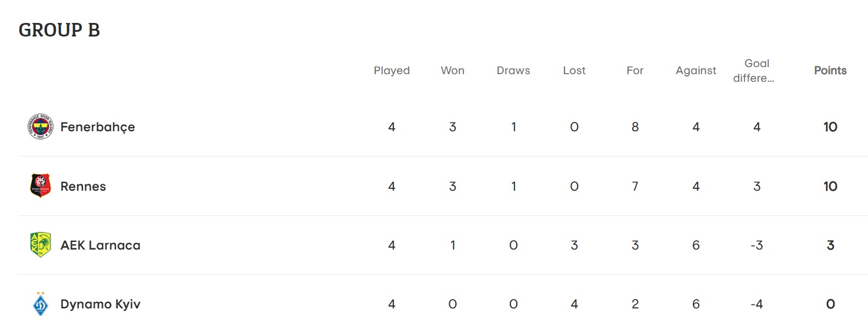Click the AEK Larnaca club crest

pos(40,245)
